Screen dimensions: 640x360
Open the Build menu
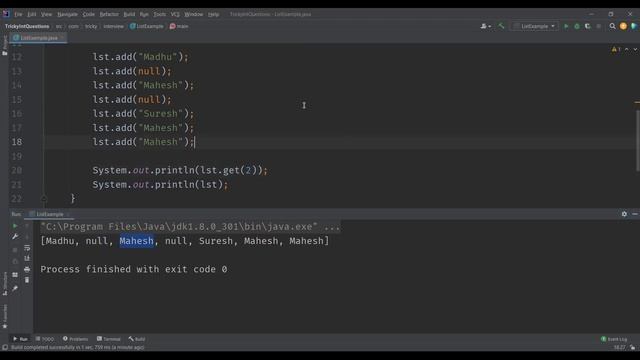[x=129, y=14]
